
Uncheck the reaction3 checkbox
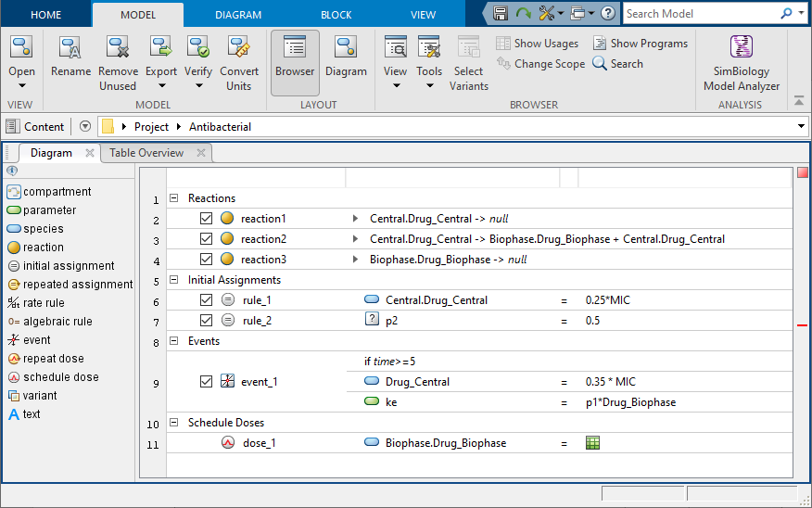click(x=206, y=259)
